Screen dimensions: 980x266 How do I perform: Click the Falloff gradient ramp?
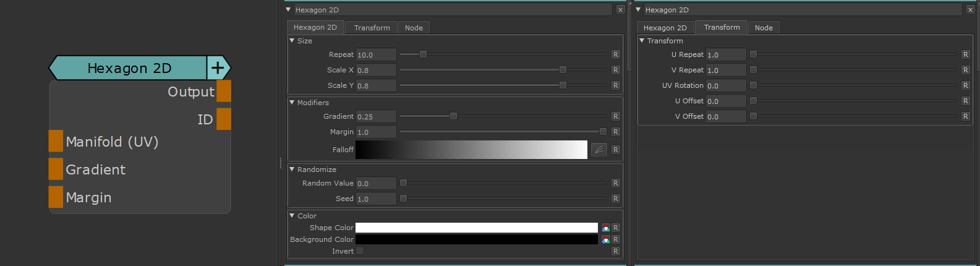point(471,150)
